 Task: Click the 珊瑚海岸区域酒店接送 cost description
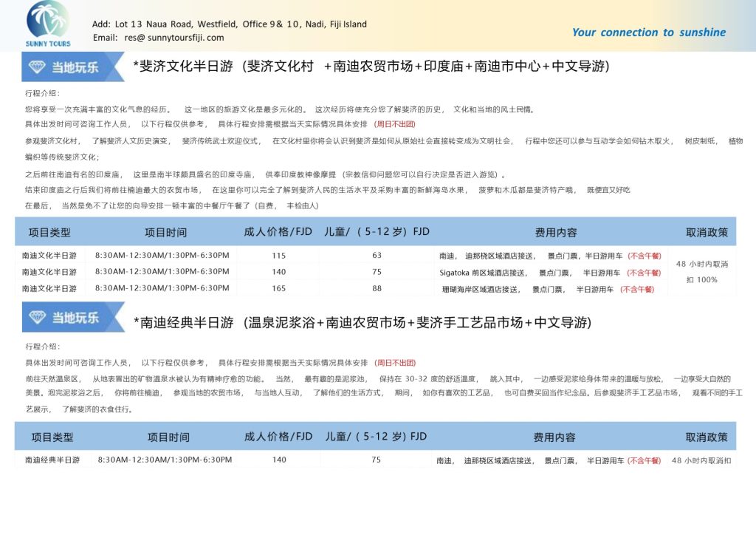(549, 290)
